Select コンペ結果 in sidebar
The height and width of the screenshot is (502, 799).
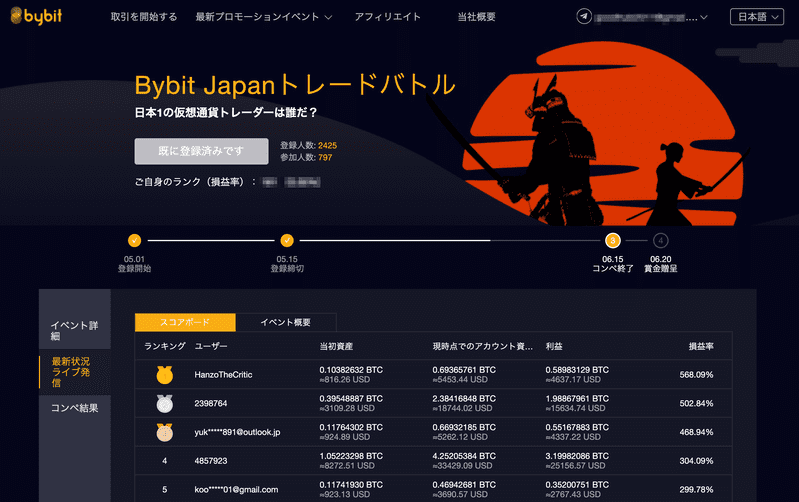tap(74, 408)
